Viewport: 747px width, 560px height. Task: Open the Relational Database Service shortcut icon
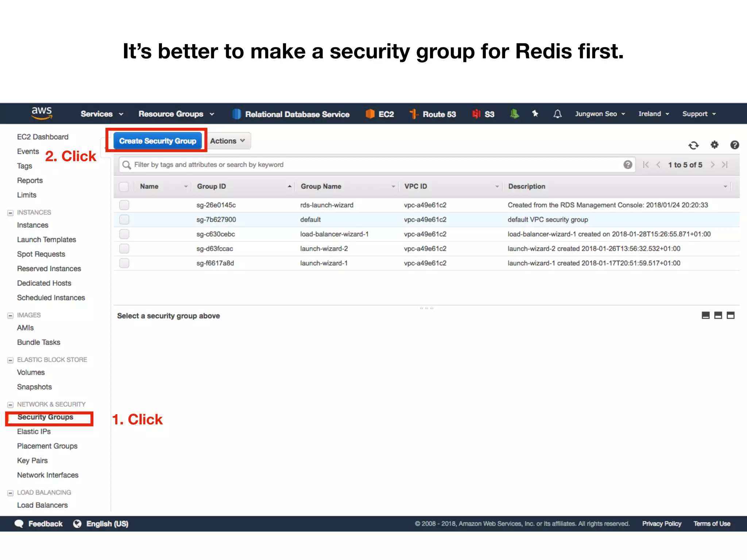(x=237, y=114)
